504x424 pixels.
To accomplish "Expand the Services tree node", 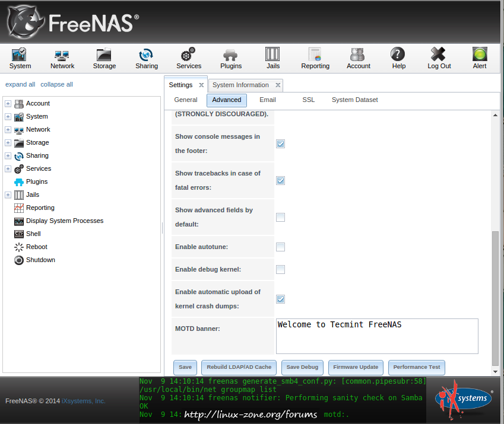I will [8, 169].
